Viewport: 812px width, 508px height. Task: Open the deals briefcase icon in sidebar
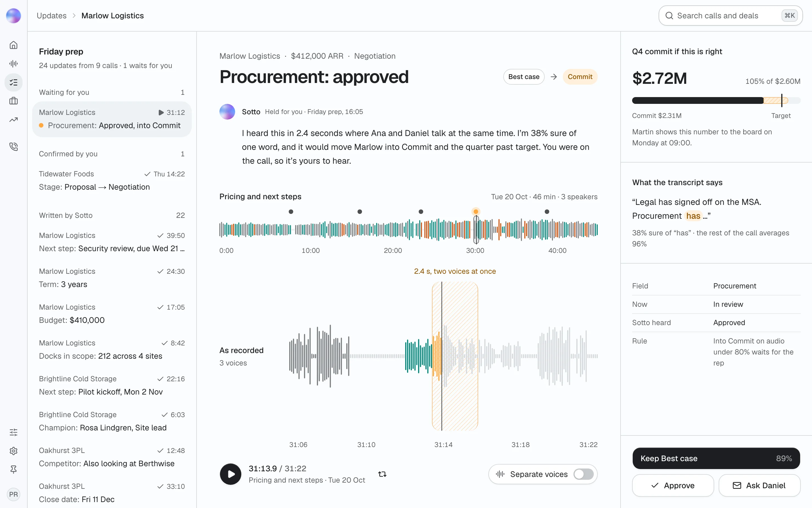(x=14, y=101)
